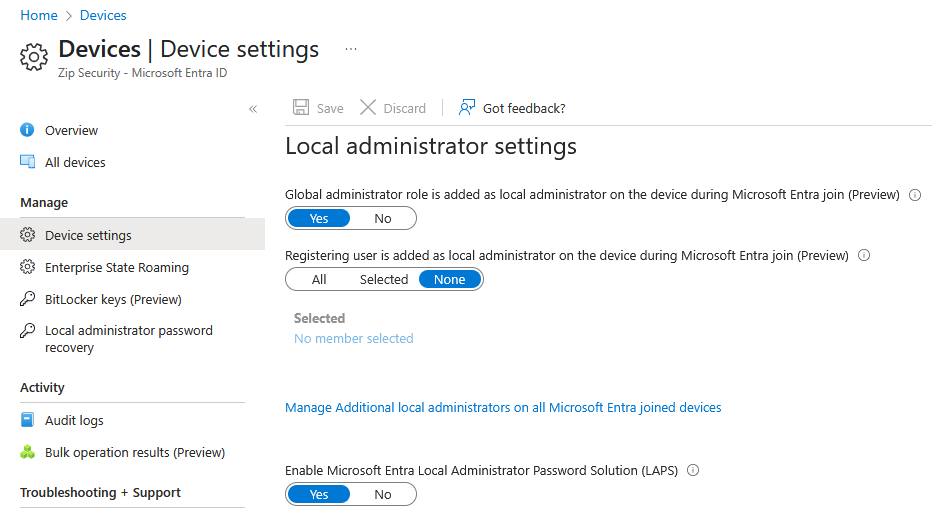Viewport: 932px width, 511px height.
Task: Click the Devices settings gear icon in header
Action: [34, 57]
